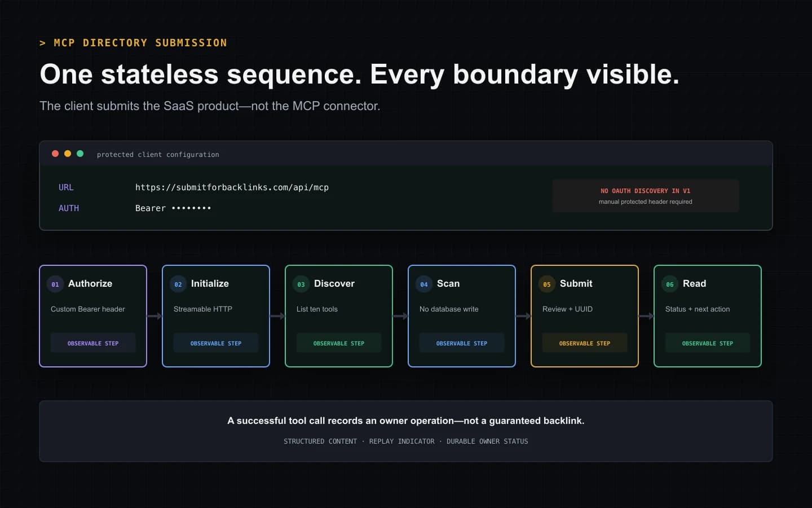This screenshot has width=812, height=508.
Task: Click the 'No database write' text
Action: (449, 309)
